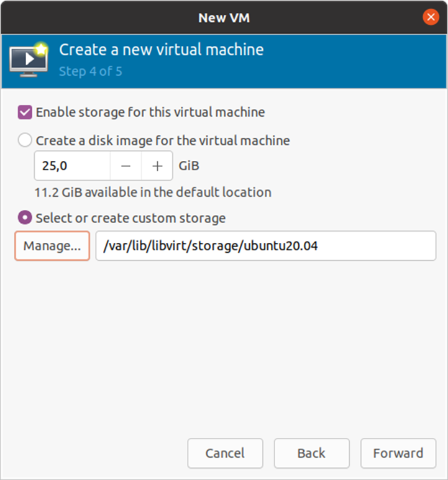The image size is (448, 480).
Task: Decrease disk size with minus button
Action: tap(126, 166)
